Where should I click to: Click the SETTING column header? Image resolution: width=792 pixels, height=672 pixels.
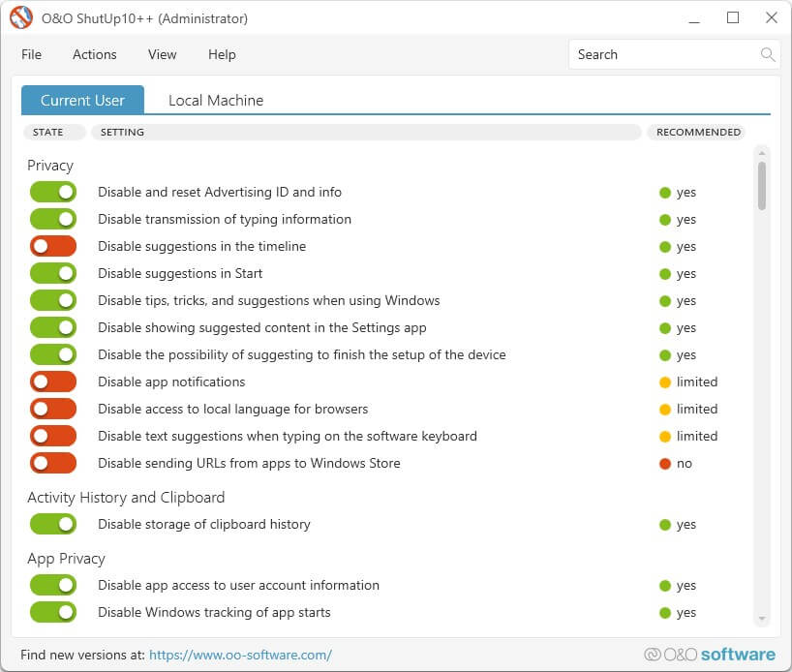pyautogui.click(x=366, y=133)
